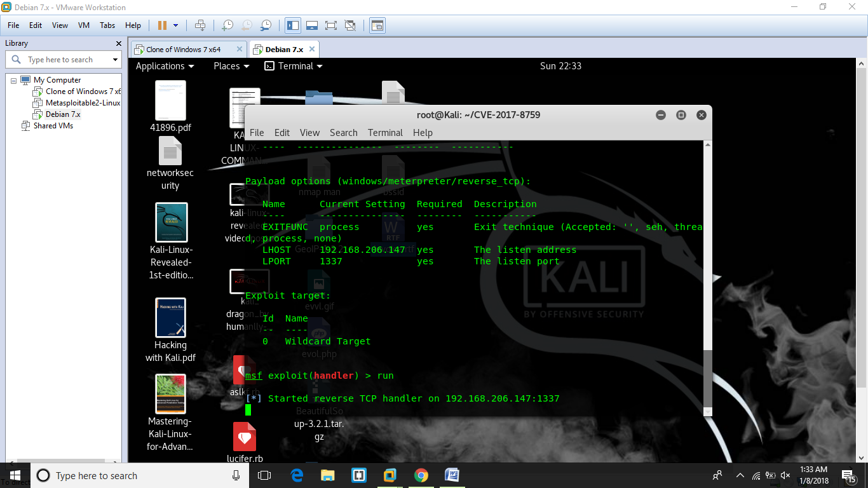The width and height of the screenshot is (868, 488).
Task: Open the VMware Help menu
Action: (x=133, y=25)
